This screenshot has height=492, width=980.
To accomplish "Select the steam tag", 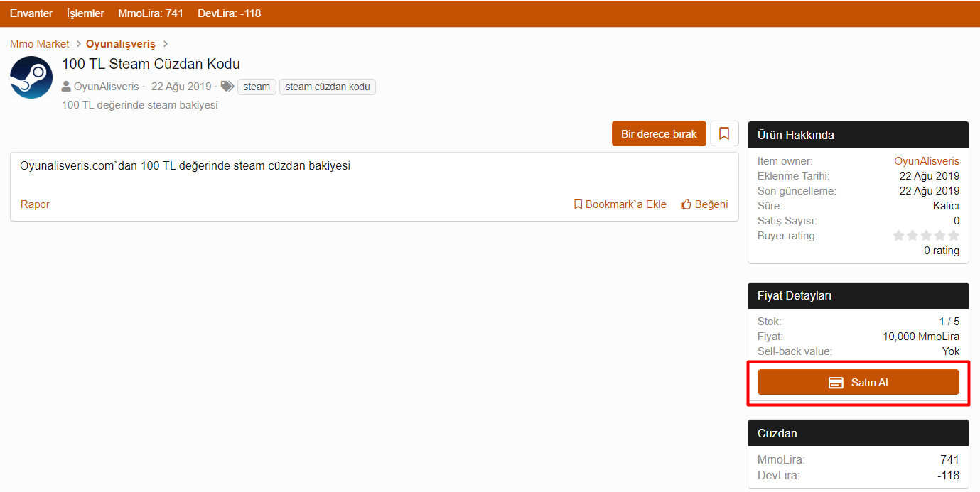I will [257, 87].
